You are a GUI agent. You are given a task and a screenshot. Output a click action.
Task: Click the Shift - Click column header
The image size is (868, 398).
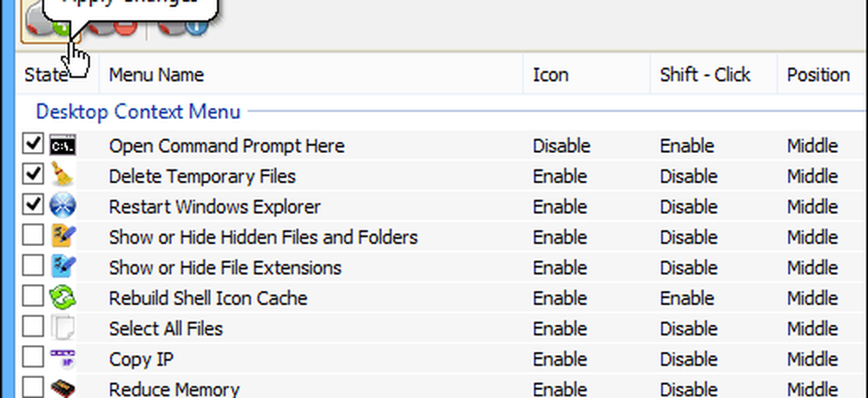click(x=704, y=75)
